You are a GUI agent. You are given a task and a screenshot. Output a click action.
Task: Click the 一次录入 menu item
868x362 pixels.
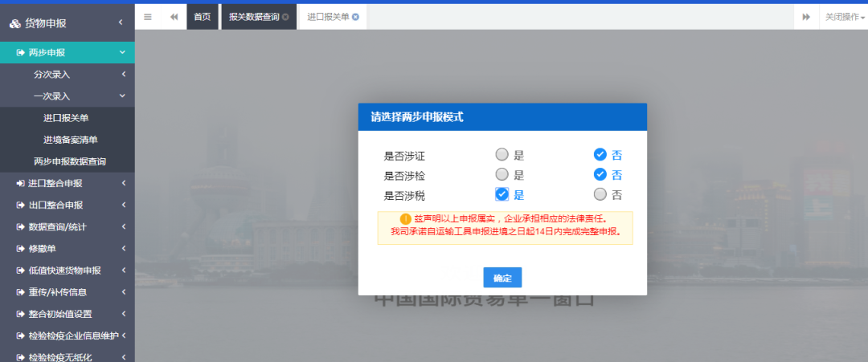coord(52,96)
